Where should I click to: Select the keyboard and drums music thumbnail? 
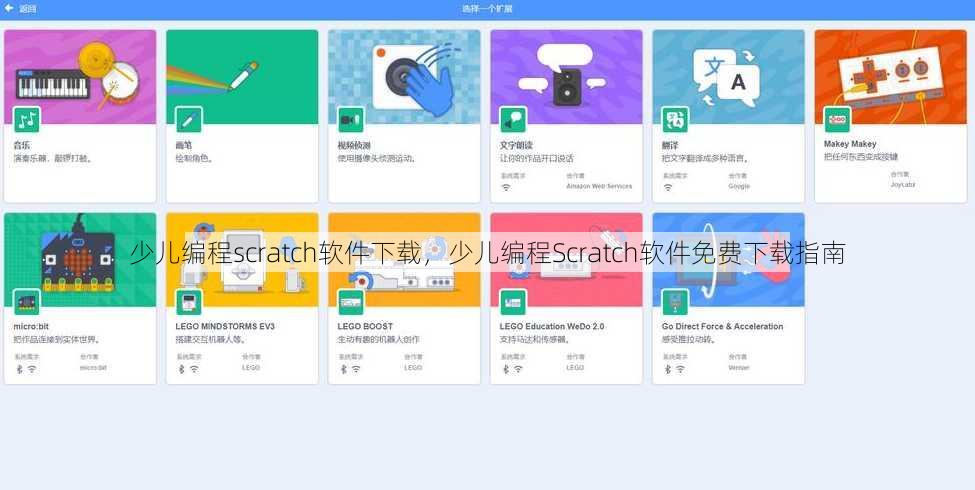[x=80, y=76]
